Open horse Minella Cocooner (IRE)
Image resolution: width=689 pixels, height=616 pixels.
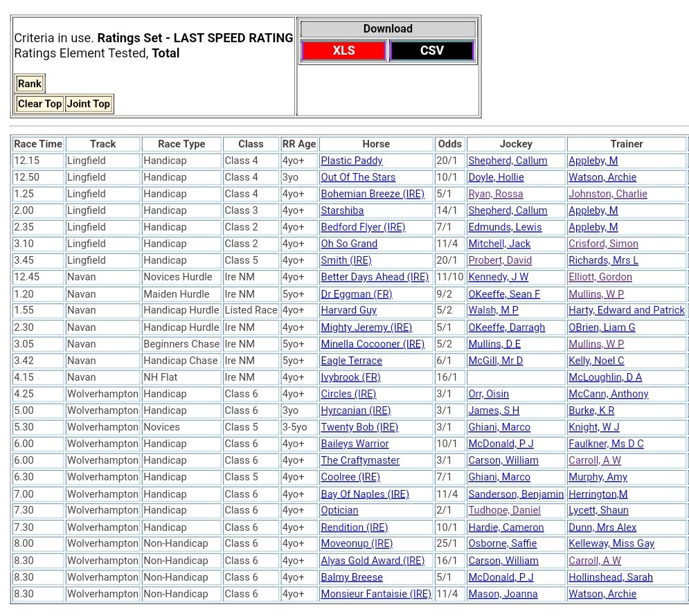pyautogui.click(x=373, y=344)
